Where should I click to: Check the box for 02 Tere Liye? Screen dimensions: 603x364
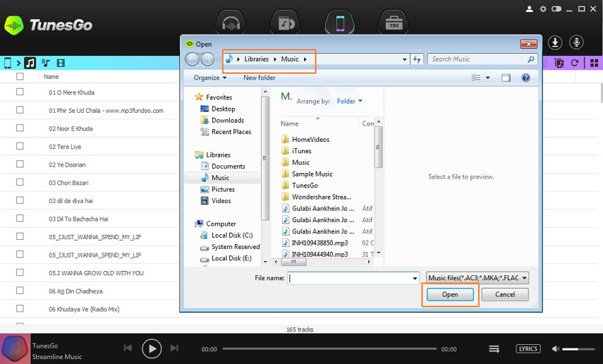20,146
